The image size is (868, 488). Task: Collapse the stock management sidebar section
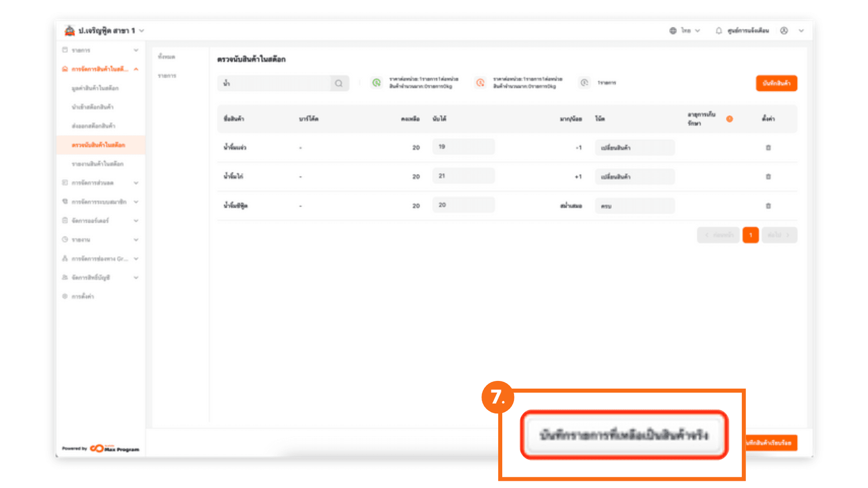(x=136, y=69)
